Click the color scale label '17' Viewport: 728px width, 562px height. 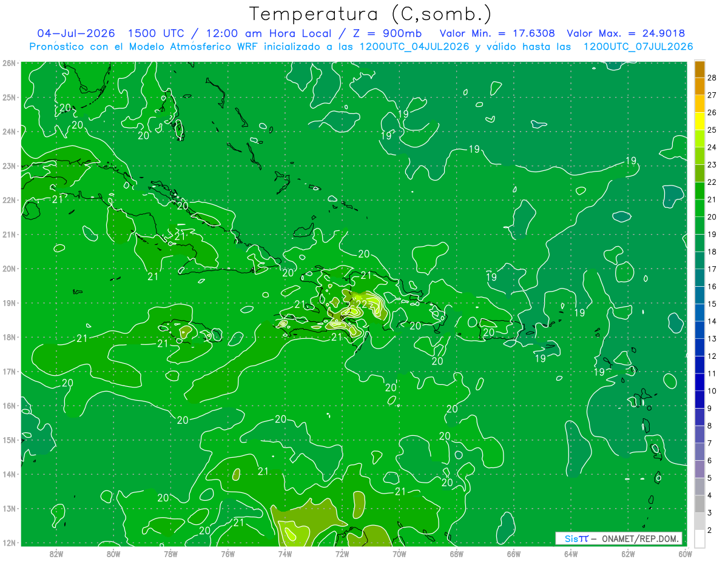[x=713, y=269]
